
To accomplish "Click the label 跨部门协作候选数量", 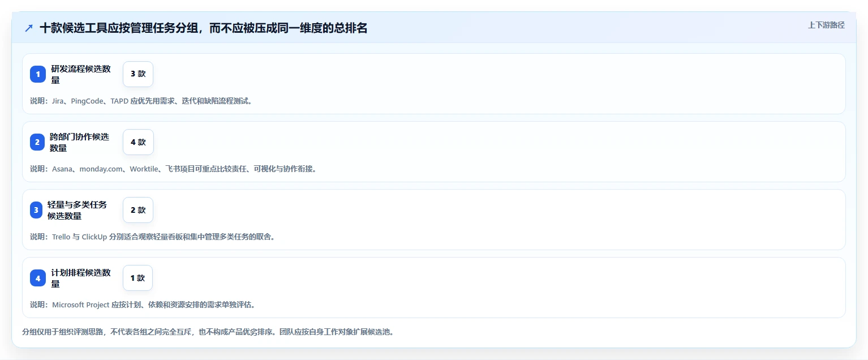I will pos(79,142).
